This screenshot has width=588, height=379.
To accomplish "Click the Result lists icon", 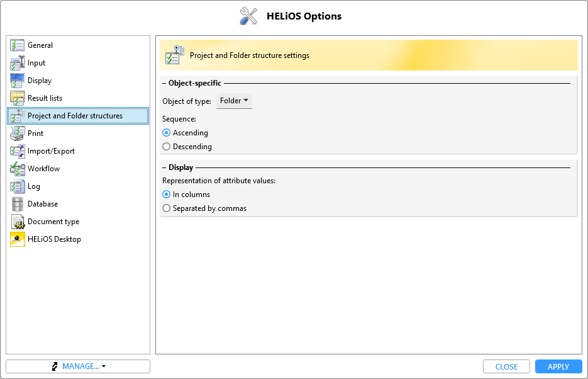I will coord(17,98).
